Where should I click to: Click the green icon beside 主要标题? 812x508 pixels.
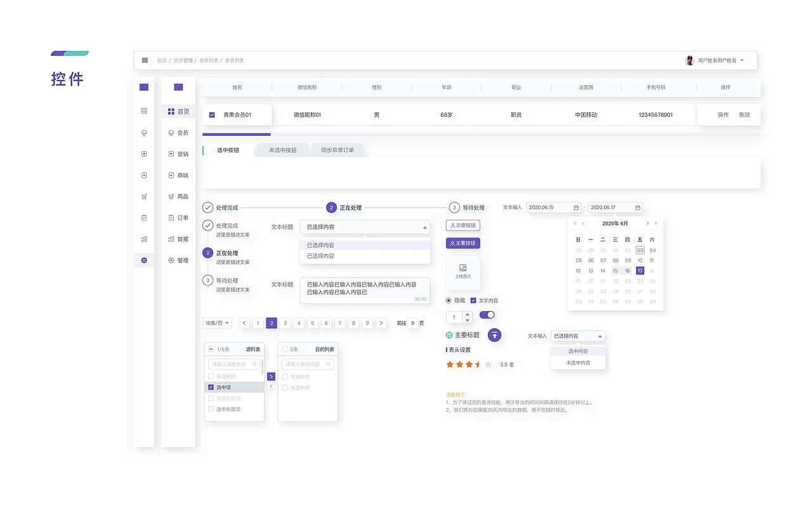click(x=449, y=335)
